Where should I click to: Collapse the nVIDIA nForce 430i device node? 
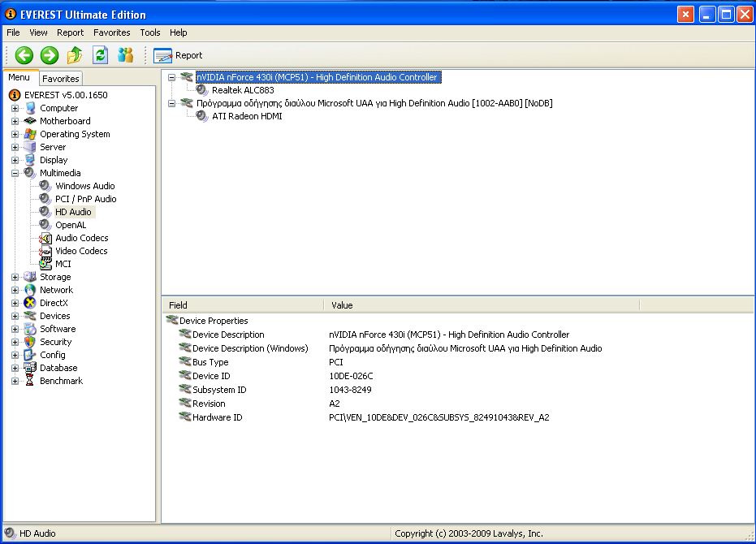click(x=171, y=77)
